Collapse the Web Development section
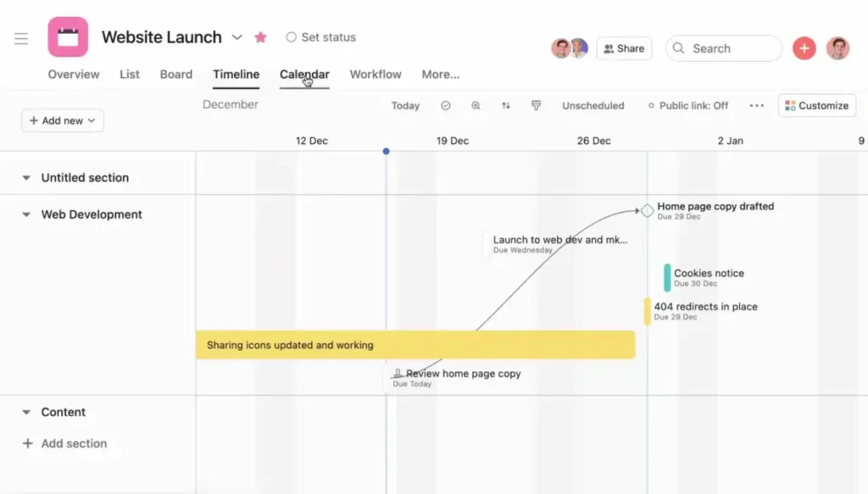 pyautogui.click(x=25, y=215)
